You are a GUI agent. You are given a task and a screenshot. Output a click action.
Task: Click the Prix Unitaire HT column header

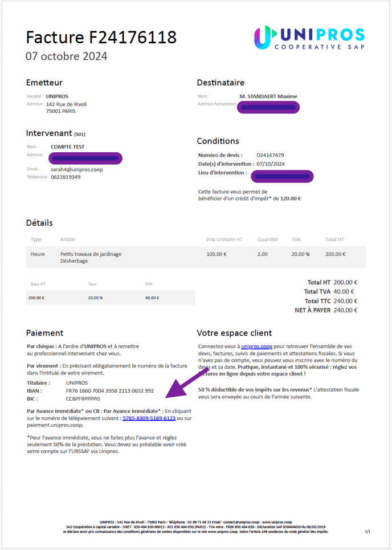pyautogui.click(x=224, y=239)
